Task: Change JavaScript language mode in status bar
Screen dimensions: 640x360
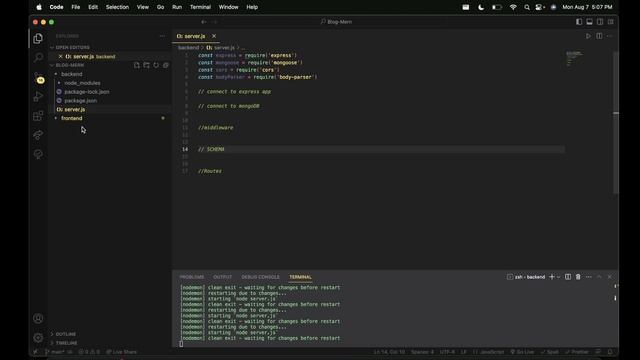Action: (491, 352)
